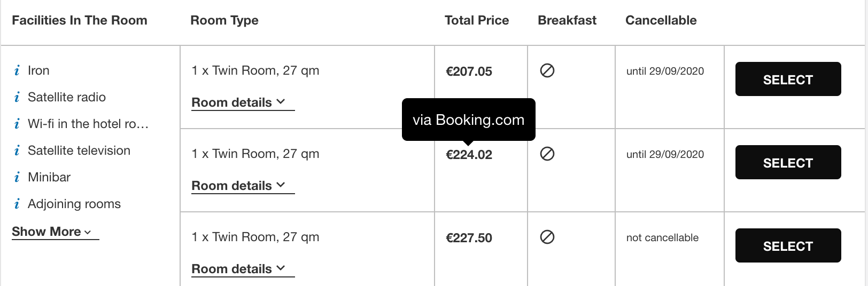Click info icon next to Adjoining rooms
Viewport: 868px width, 286px height.
pos(17,204)
